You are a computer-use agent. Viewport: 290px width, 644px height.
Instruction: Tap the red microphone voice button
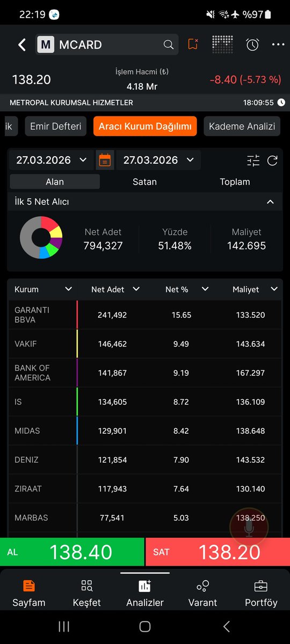(x=249, y=528)
